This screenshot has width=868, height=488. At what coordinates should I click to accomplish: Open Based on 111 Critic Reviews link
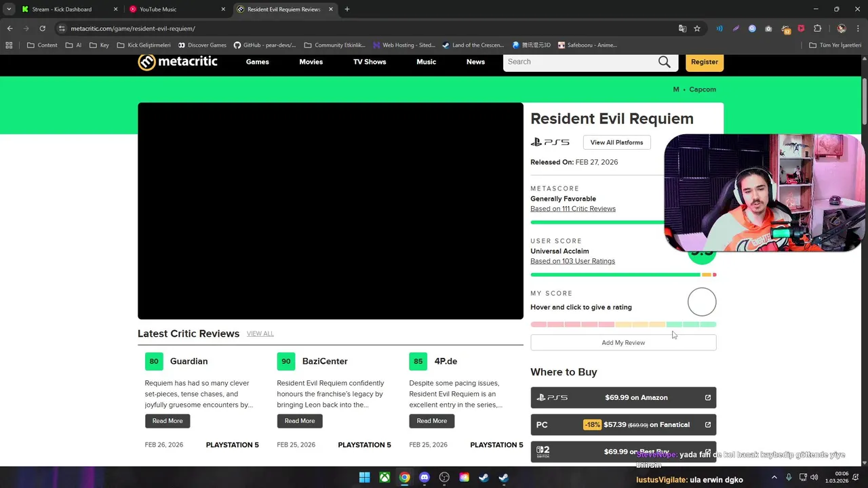[573, 209]
